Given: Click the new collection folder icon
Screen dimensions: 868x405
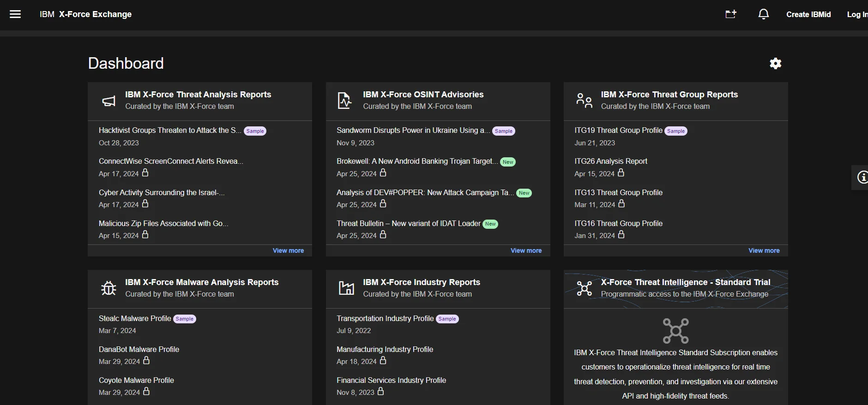Looking at the screenshot, I should coord(731,14).
